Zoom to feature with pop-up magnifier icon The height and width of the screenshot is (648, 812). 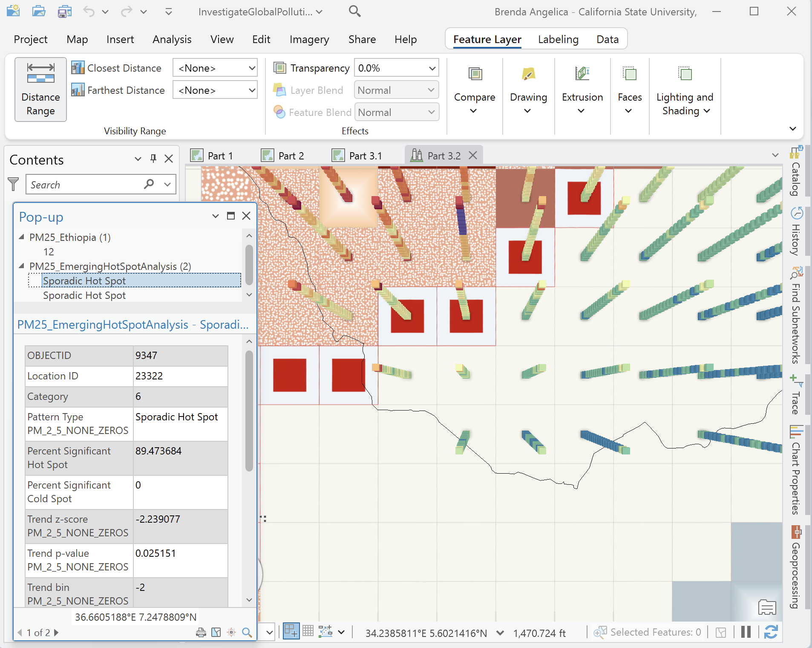click(247, 633)
